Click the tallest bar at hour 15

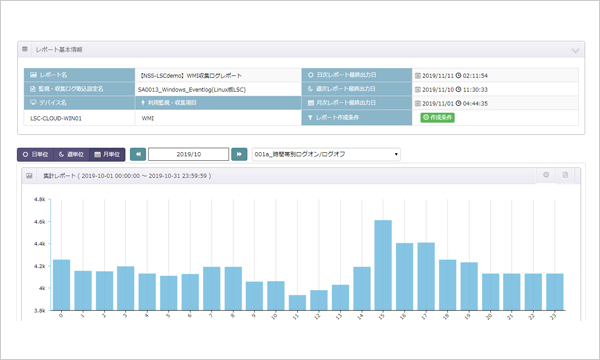click(x=383, y=265)
